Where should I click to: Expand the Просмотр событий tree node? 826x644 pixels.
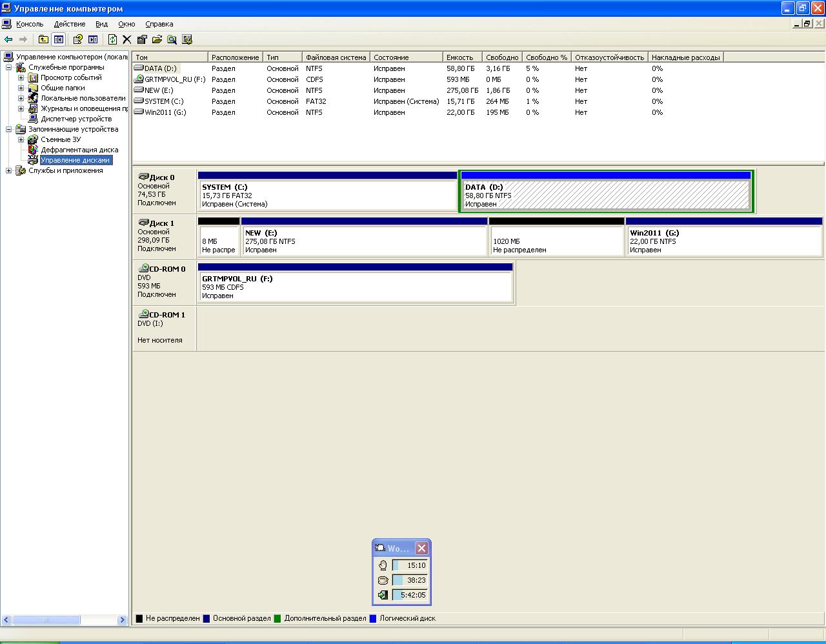pos(21,77)
